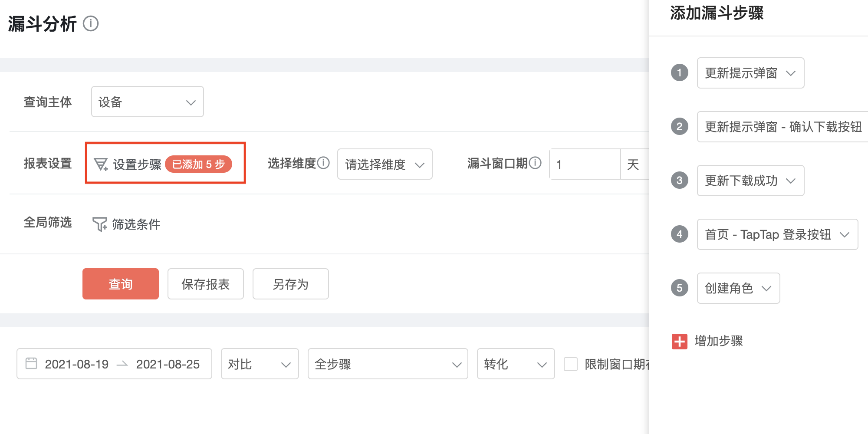Click the calendar icon in date range
This screenshot has height=434, width=868.
31,363
